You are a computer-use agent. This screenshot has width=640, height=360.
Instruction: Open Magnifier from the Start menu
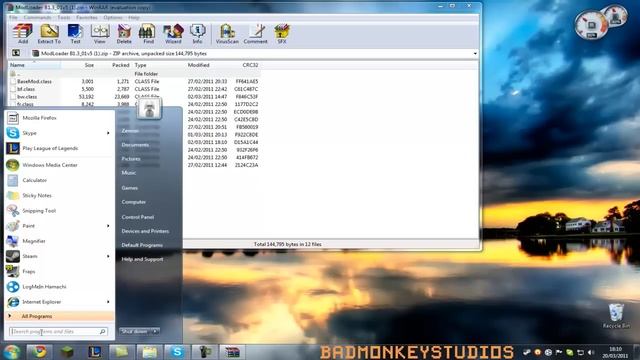59,241
